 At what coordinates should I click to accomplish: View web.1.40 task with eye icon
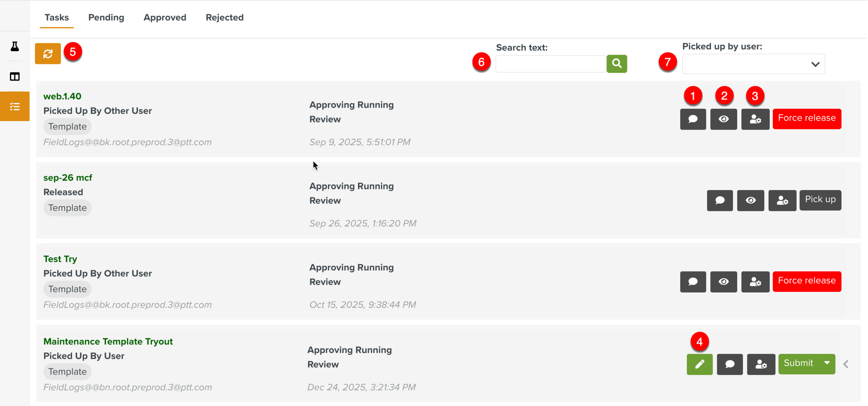pyautogui.click(x=723, y=119)
